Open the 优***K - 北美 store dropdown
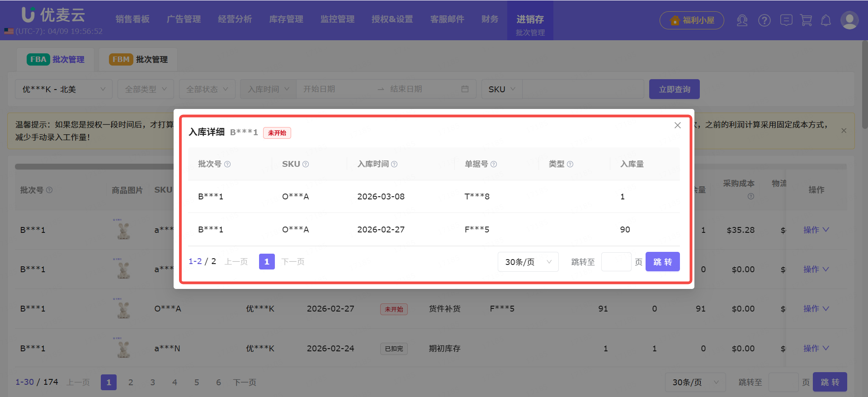868x397 pixels. (x=63, y=89)
